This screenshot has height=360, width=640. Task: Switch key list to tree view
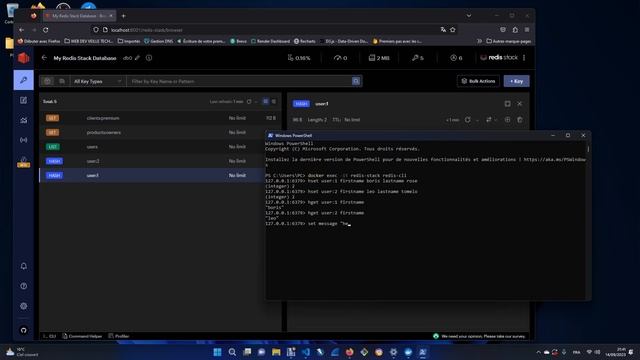coord(274,101)
